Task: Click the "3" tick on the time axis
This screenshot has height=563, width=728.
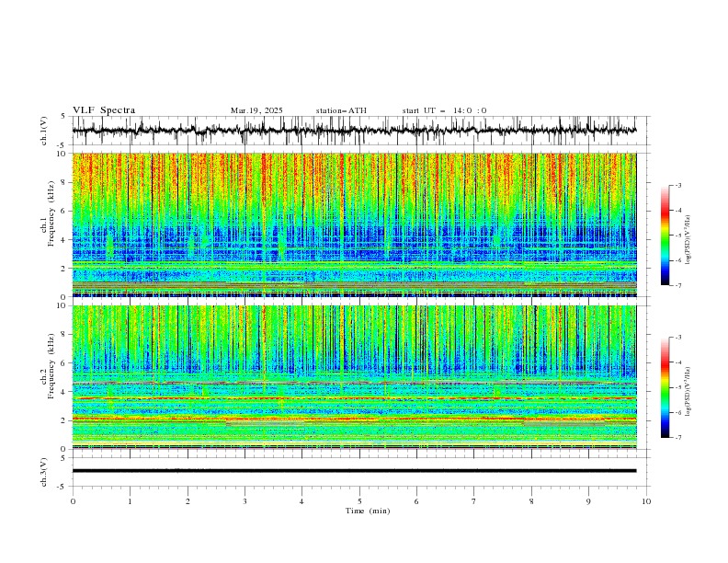Action: 245,501
